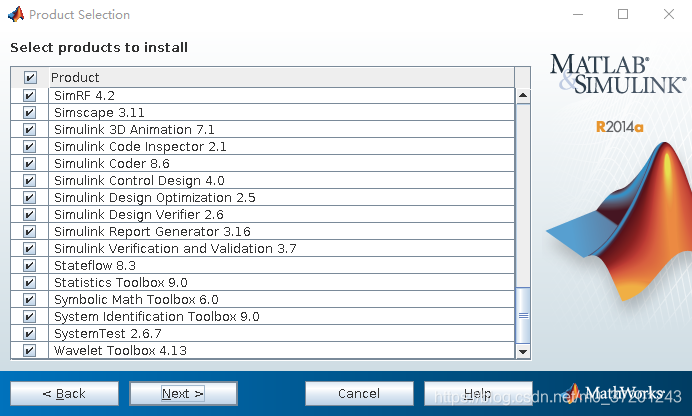Deselect the Wavelet Toolbox 4.13 checkbox
The height and width of the screenshot is (416, 692).
[29, 351]
